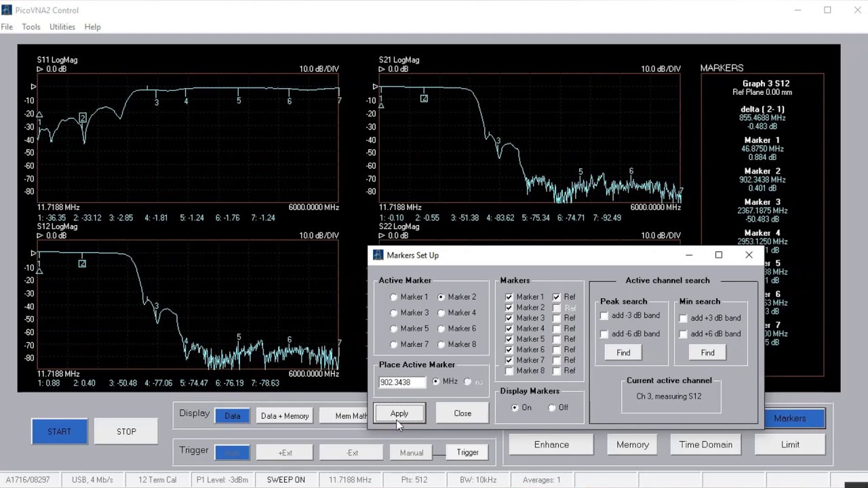Click P1 Level: -3dBm status entry
This screenshot has width=868, height=488.
(x=222, y=480)
